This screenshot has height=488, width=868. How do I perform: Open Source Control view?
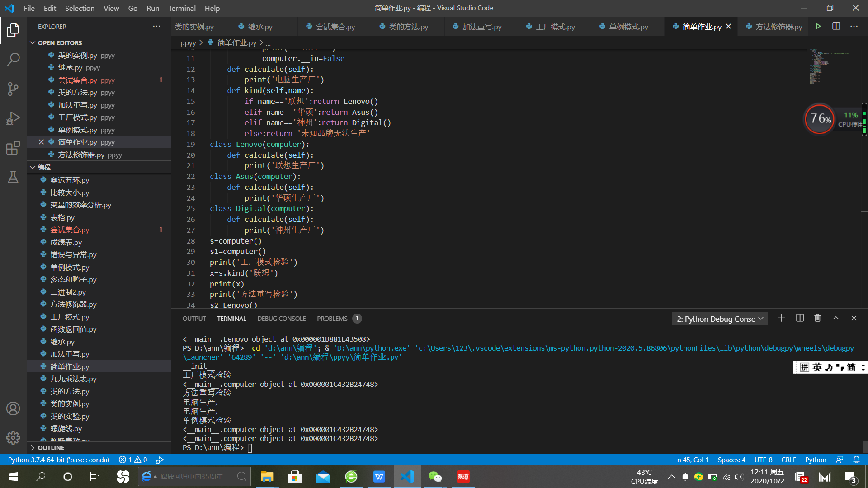tap(13, 89)
